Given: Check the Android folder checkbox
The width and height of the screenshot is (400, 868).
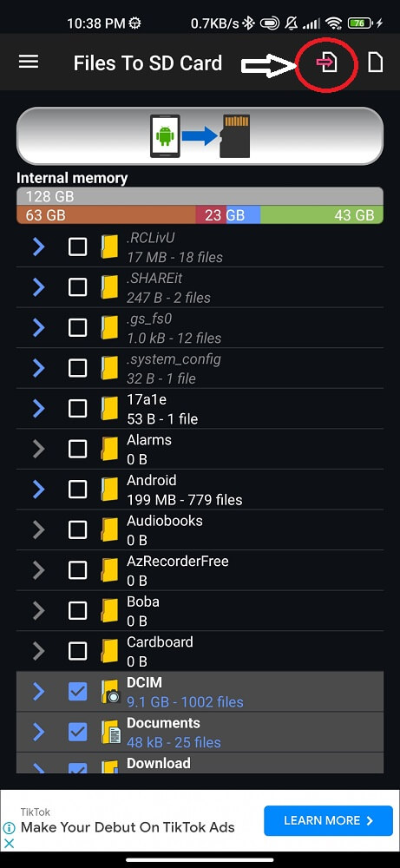Looking at the screenshot, I should [77, 490].
